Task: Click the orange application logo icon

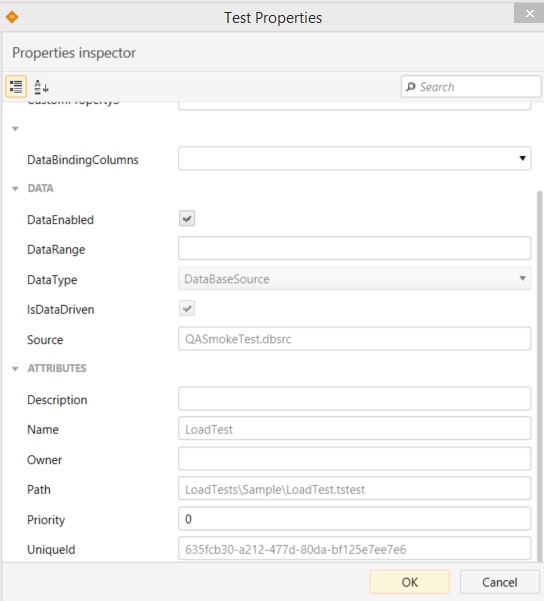Action: pos(12,17)
